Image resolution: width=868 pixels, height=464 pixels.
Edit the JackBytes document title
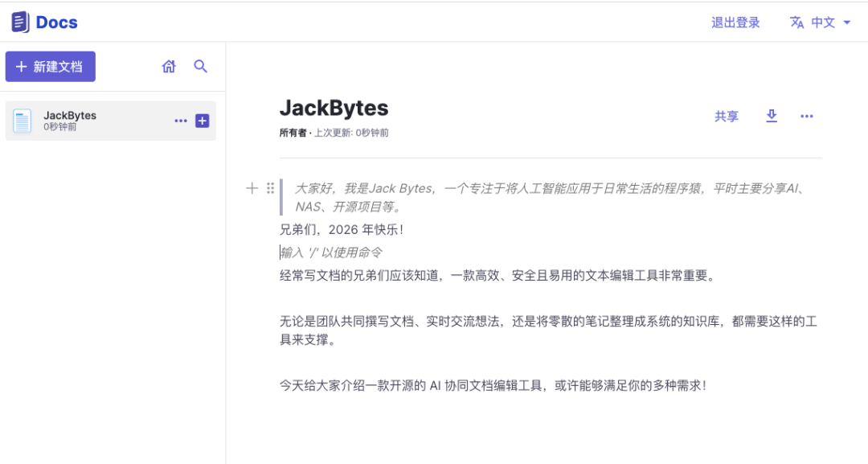[x=334, y=108]
